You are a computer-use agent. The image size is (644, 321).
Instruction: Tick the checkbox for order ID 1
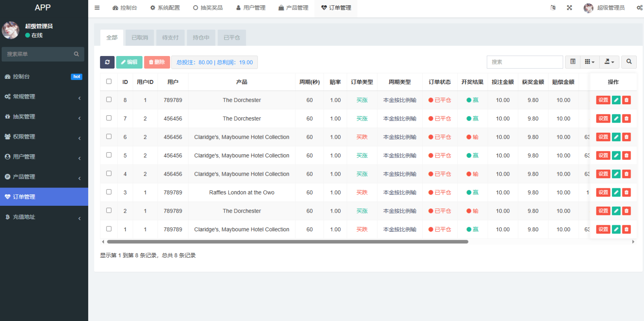(x=109, y=229)
